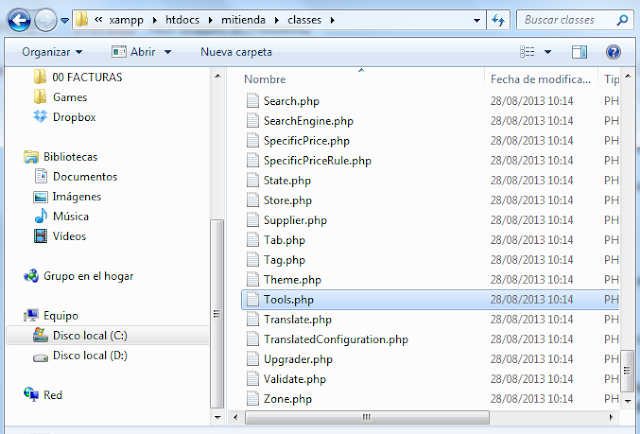Select Theme.php file icon

tap(253, 279)
